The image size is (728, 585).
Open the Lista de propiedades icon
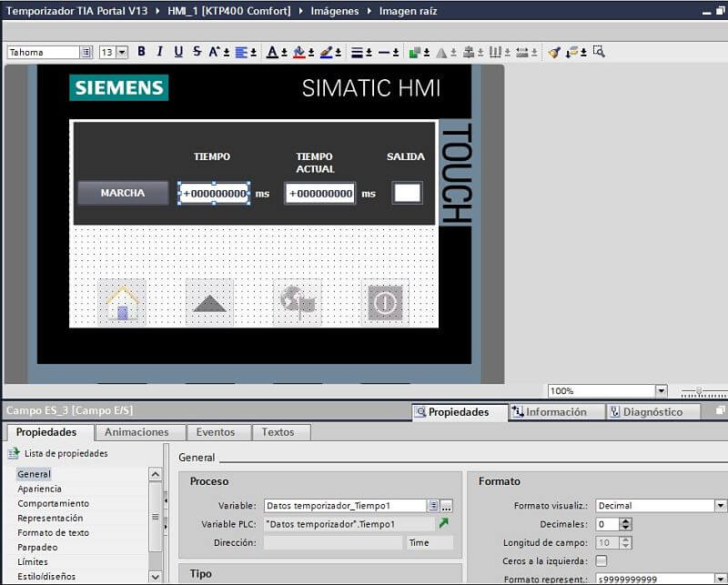[14, 453]
